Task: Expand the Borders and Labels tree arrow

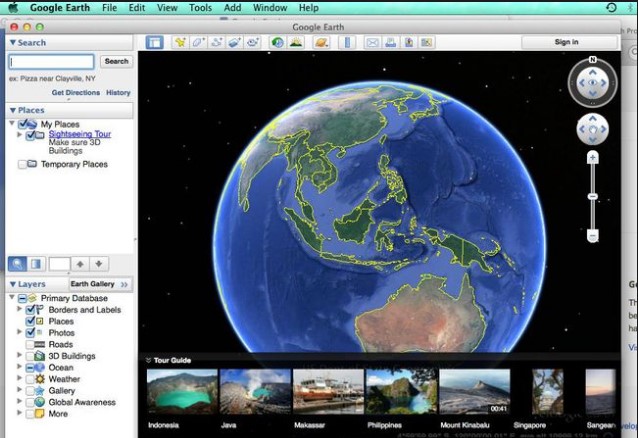Action: click(19, 309)
